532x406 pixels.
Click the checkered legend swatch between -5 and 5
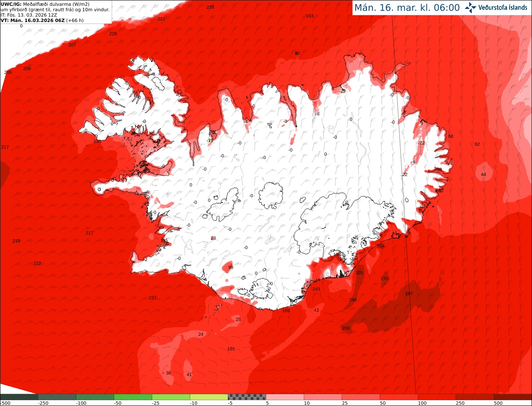point(247,397)
